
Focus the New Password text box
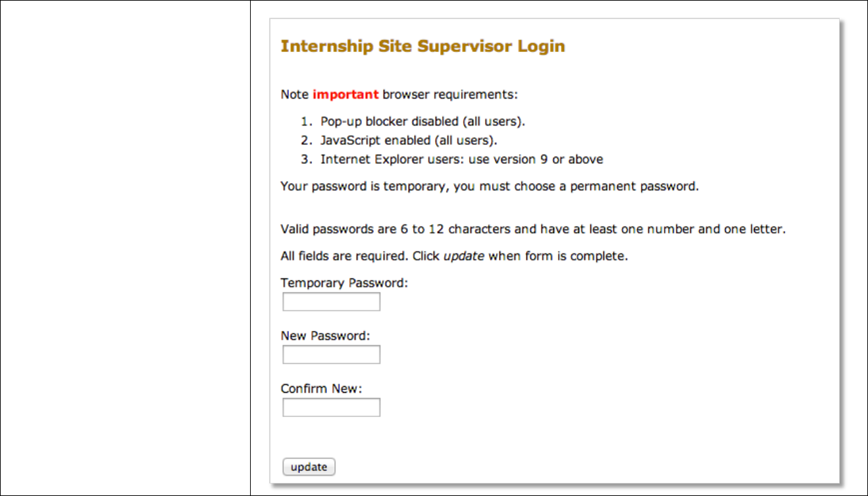(331, 355)
